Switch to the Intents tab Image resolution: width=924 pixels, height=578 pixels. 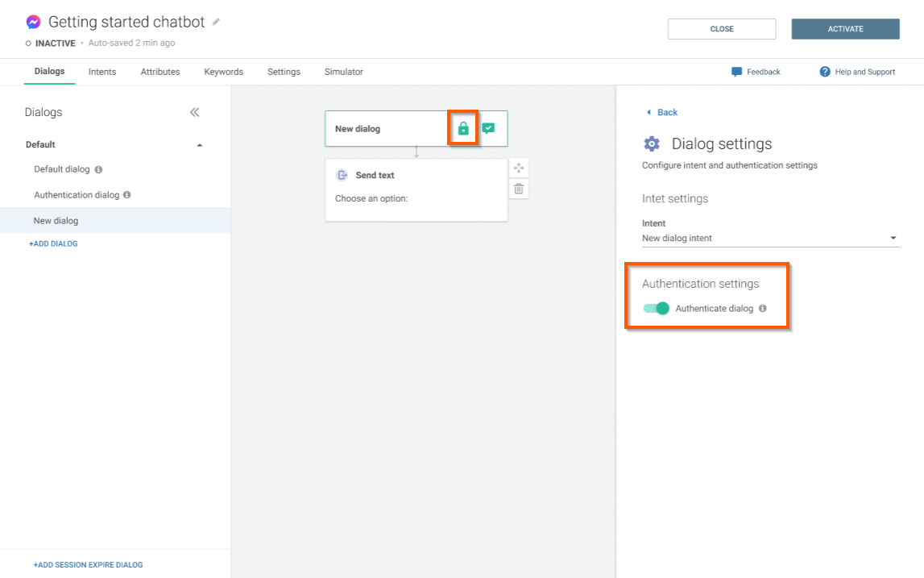coord(102,72)
